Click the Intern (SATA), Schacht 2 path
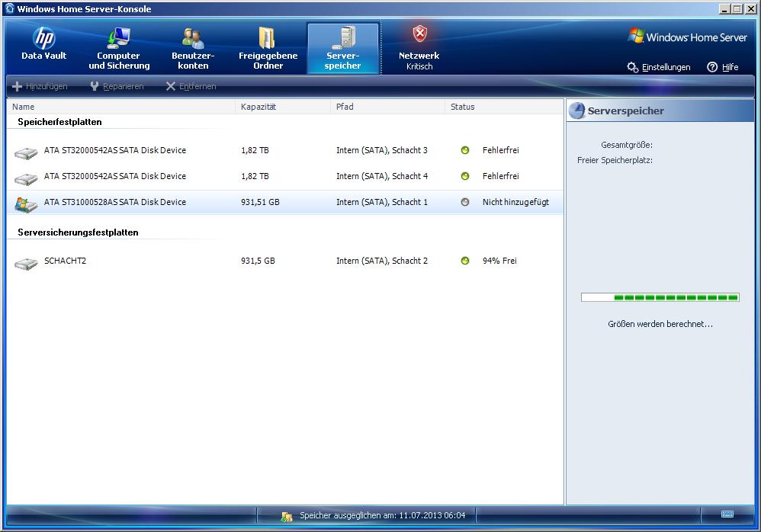The image size is (761, 532). pyautogui.click(x=382, y=261)
